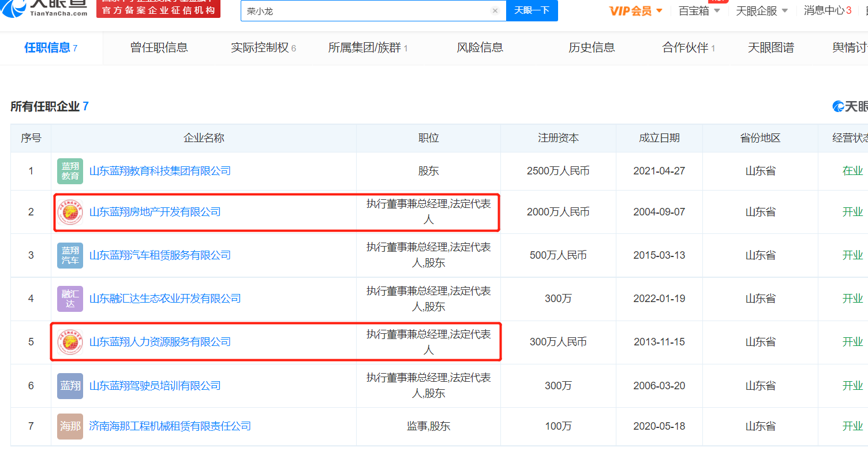Click the 蓝翔汽车 company logo icon
The height and width of the screenshot is (458, 868).
pos(70,255)
